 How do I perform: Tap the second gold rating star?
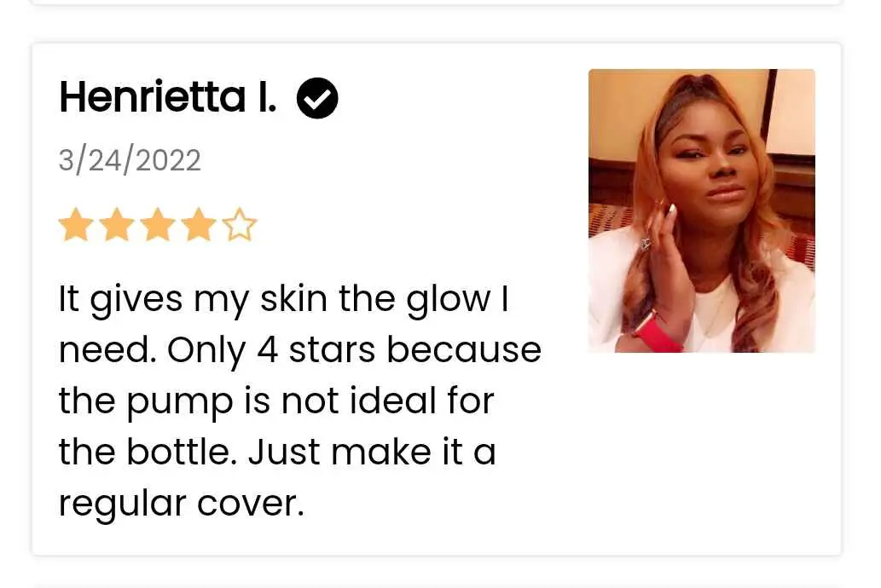click(x=116, y=227)
